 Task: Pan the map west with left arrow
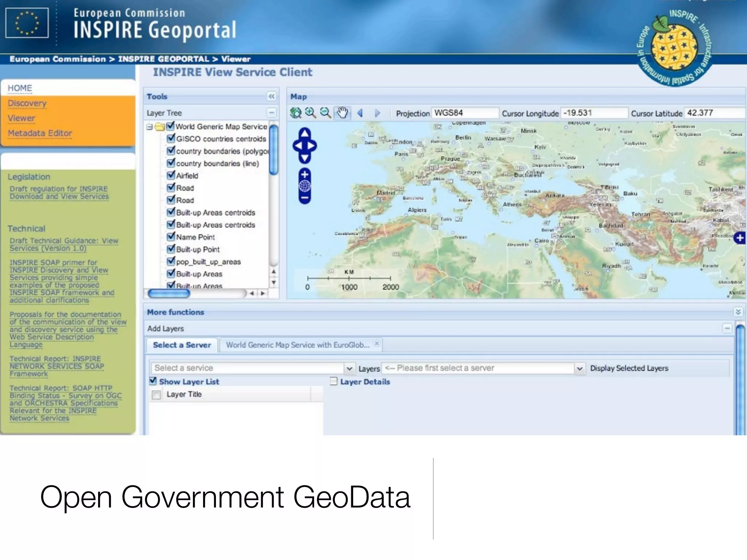298,146
